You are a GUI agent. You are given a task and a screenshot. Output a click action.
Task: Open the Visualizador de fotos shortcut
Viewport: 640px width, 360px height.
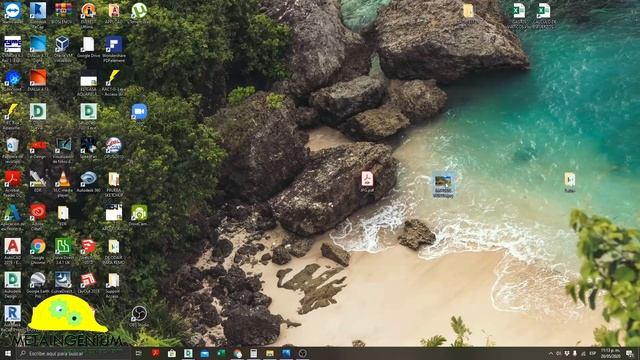pyautogui.click(x=63, y=145)
